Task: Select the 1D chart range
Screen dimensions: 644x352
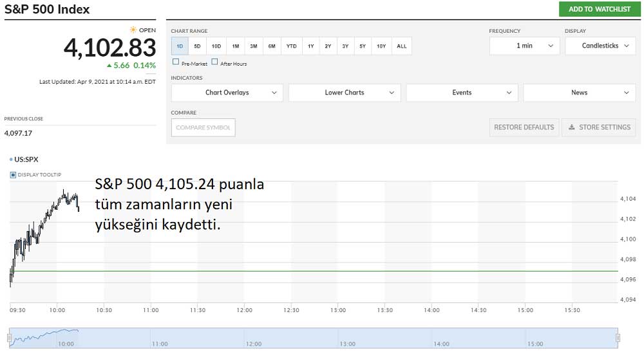Action: point(180,46)
